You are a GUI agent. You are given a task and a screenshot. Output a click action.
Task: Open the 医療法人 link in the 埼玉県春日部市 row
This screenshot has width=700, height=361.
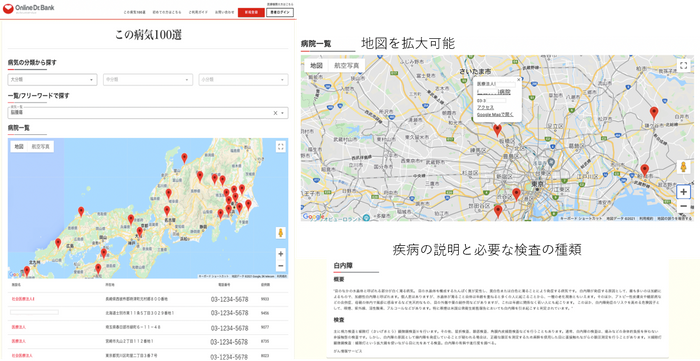pyautogui.click(x=19, y=327)
